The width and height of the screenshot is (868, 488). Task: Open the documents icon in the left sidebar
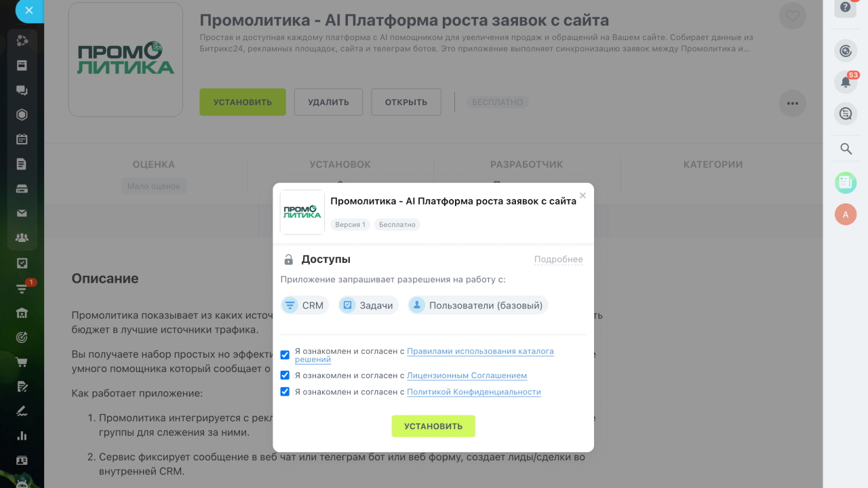(x=22, y=164)
